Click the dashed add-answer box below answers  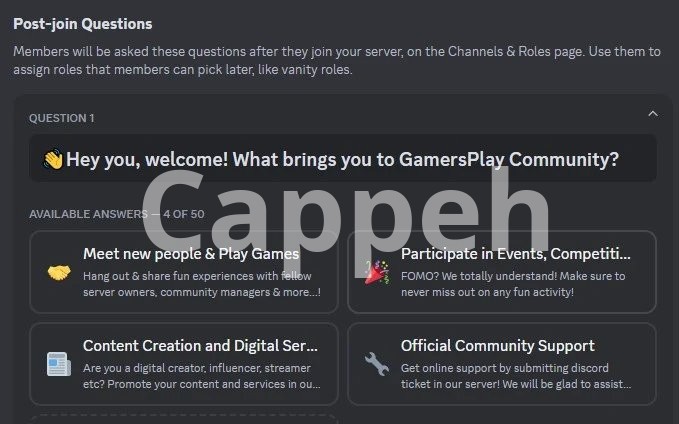coord(184,419)
